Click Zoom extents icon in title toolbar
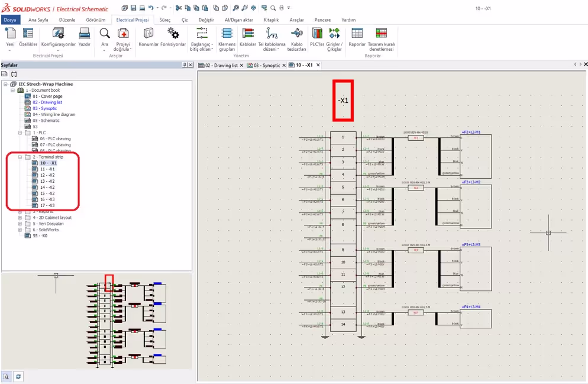This screenshot has height=384, width=588. (254, 8)
